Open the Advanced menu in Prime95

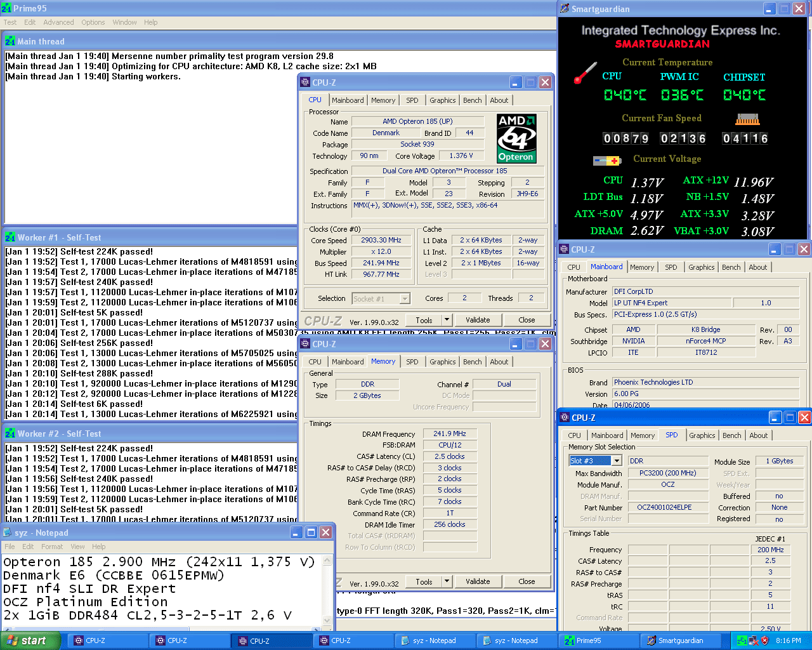click(58, 22)
